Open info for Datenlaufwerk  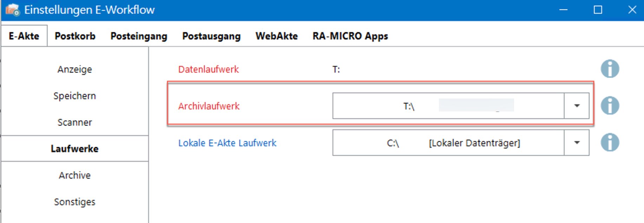[610, 69]
